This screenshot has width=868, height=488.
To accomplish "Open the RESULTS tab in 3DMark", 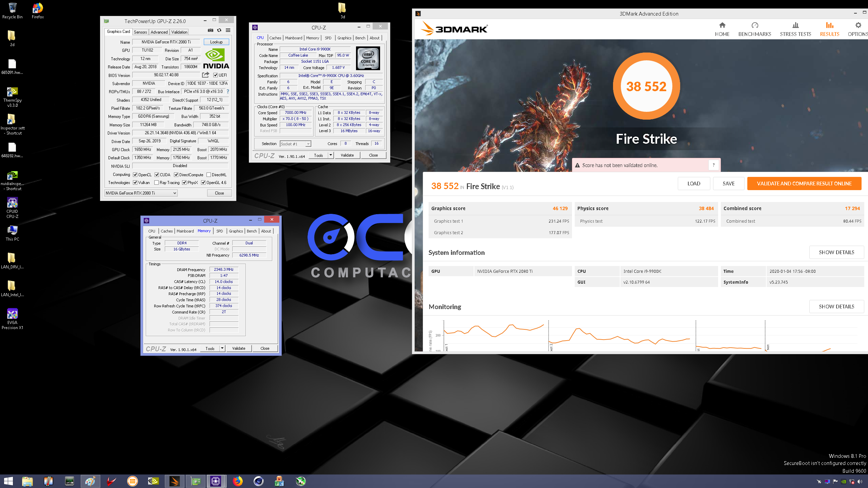I will click(830, 29).
